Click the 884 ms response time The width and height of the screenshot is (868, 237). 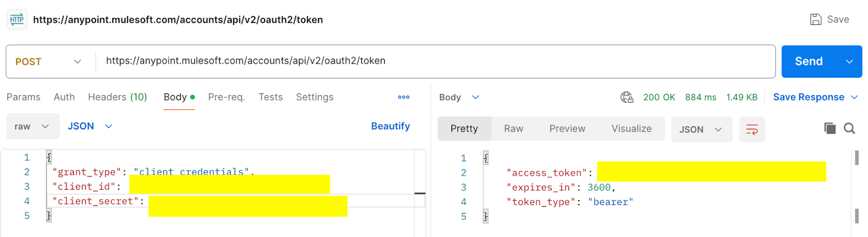[700, 97]
